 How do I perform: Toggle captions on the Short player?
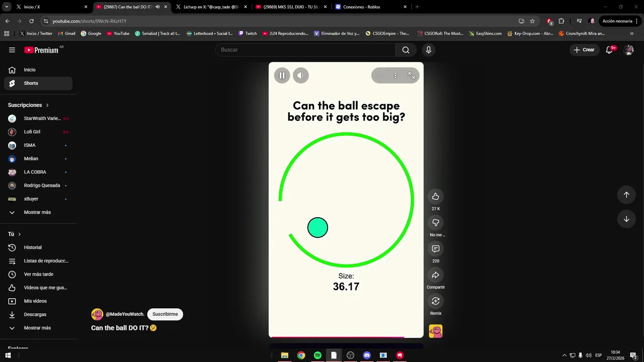click(x=379, y=75)
